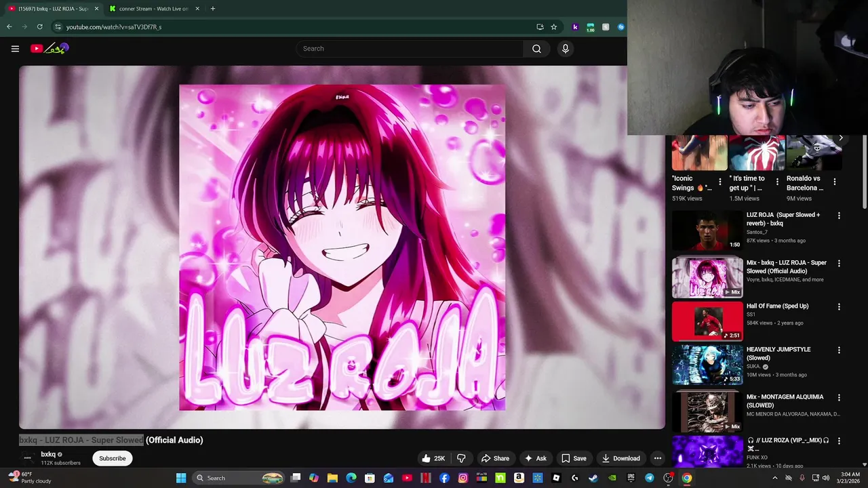Reload the current page

(40, 26)
